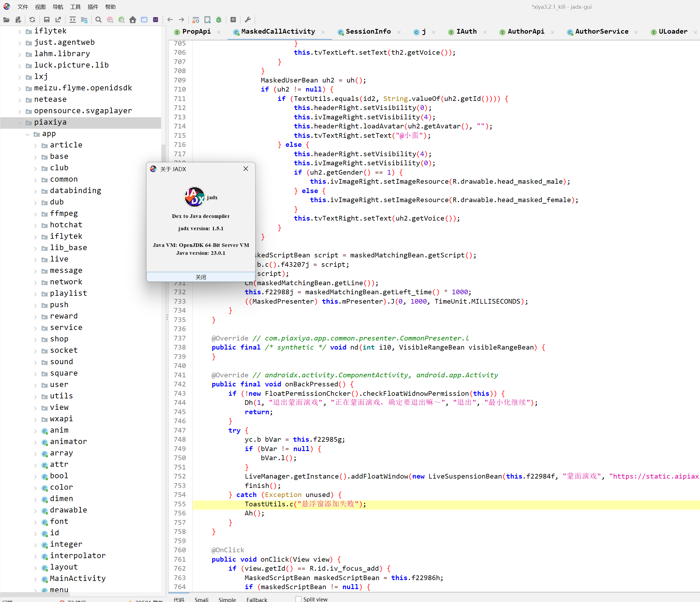Collapse the piaxiya package
Viewport: 700px width, 602px height.
20,123
